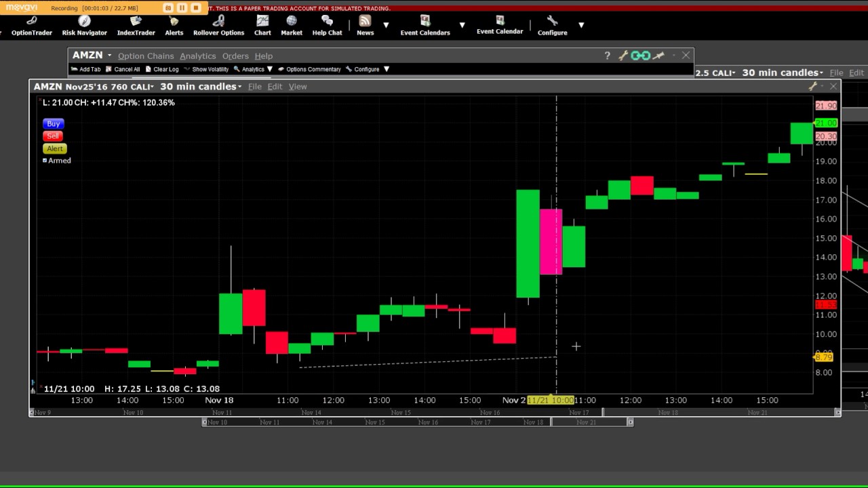Open the News feed
The height and width of the screenshot is (488, 868).
(x=365, y=26)
